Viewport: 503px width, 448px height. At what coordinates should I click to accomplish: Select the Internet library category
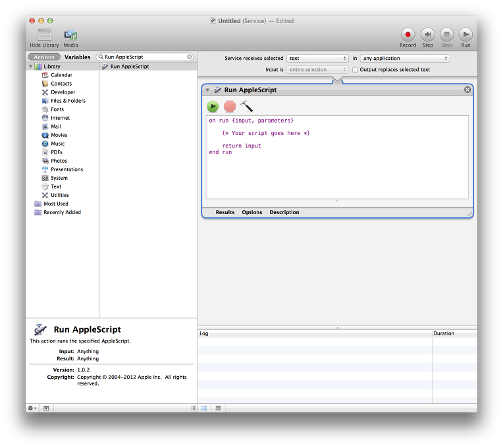60,118
